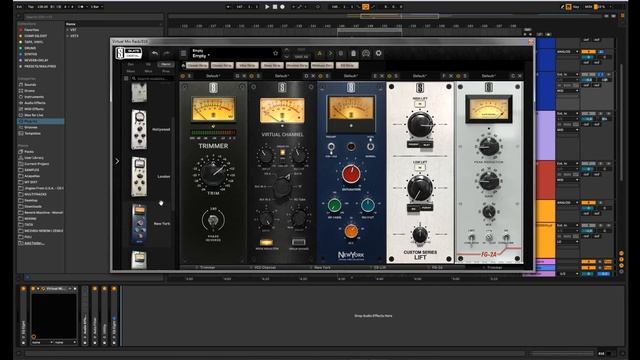Click Add Folder in Places
The width and height of the screenshot is (640, 360).
pyautogui.click(x=34, y=243)
